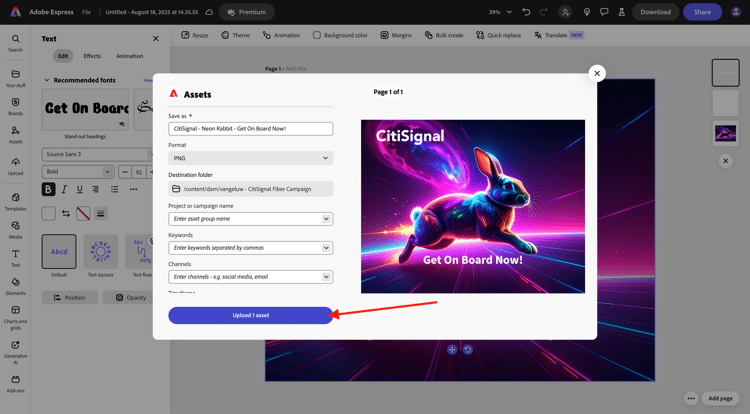Click the invite collaborators icon
This screenshot has height=414, width=750.
point(565,12)
